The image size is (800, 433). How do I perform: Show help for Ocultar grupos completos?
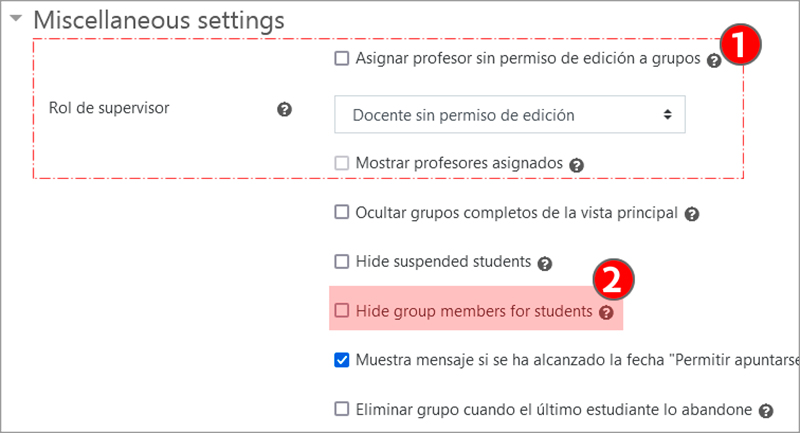click(x=692, y=214)
